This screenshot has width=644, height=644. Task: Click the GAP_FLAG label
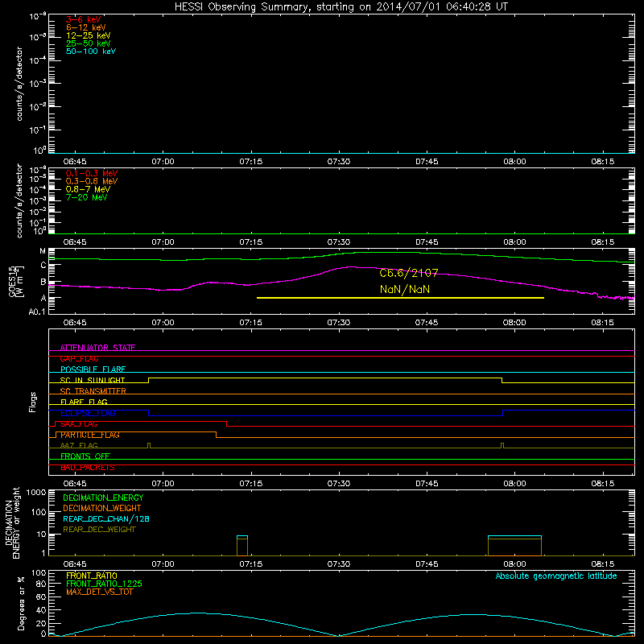coord(79,358)
